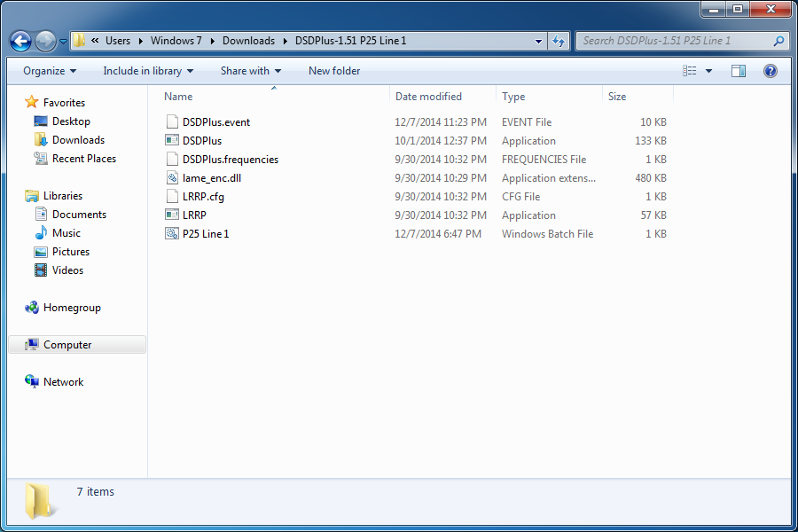Change your view icon button

tap(690, 71)
